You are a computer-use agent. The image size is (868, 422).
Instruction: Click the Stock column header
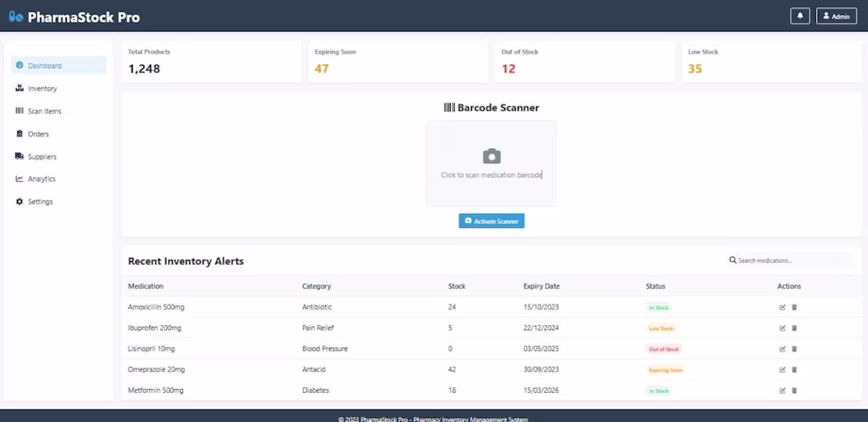[x=457, y=286]
